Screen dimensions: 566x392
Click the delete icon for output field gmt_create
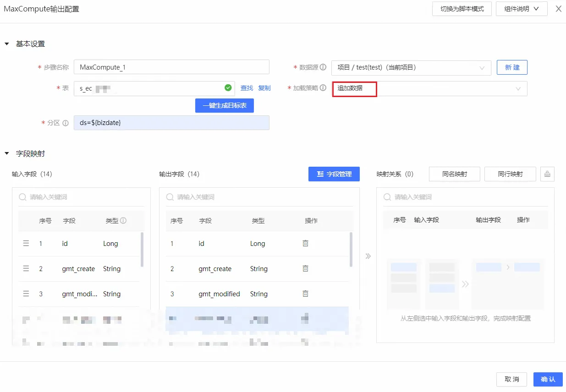click(x=306, y=268)
